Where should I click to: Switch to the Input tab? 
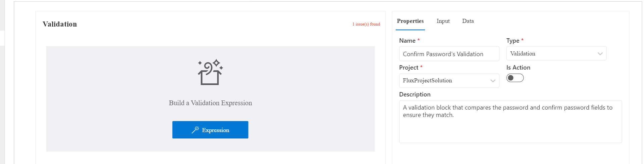click(443, 21)
